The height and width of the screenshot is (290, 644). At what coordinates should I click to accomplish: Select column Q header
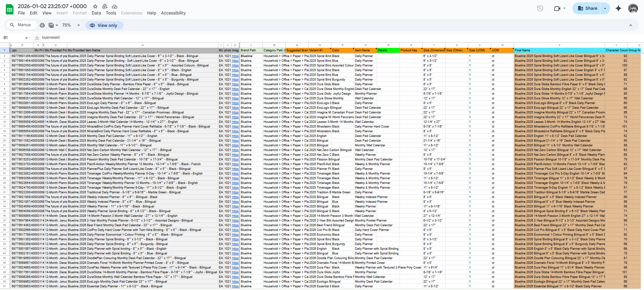coord(365,45)
